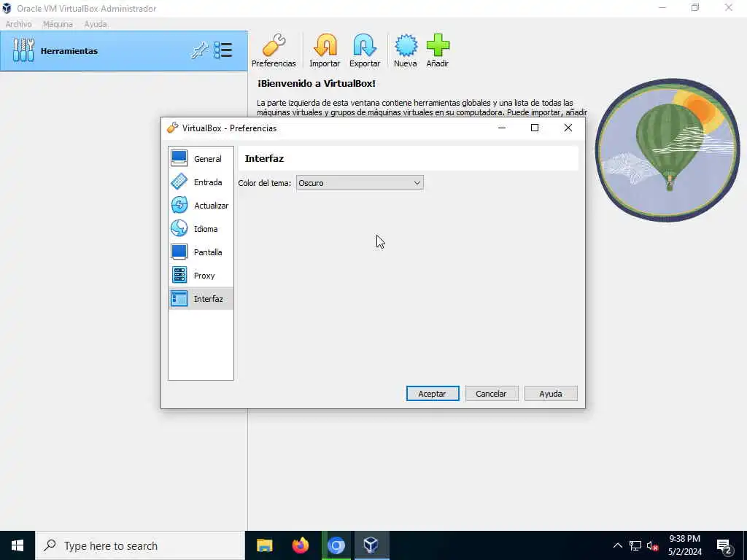The width and height of the screenshot is (747, 560).
Task: Open the Windows Start menu
Action: tap(18, 545)
